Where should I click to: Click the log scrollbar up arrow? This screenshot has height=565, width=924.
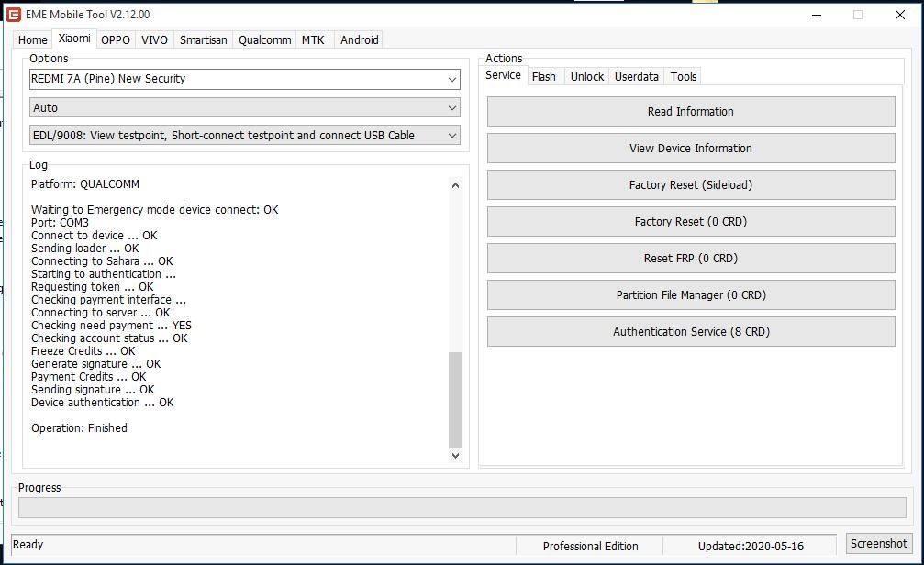click(455, 185)
